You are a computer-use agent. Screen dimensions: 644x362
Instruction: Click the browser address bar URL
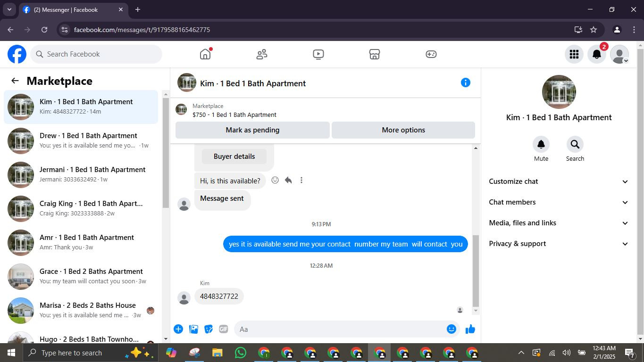[x=142, y=30]
